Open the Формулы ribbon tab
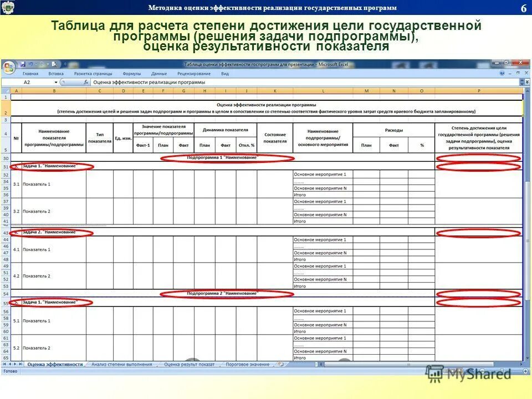The height and width of the screenshot is (399, 532). (x=131, y=73)
